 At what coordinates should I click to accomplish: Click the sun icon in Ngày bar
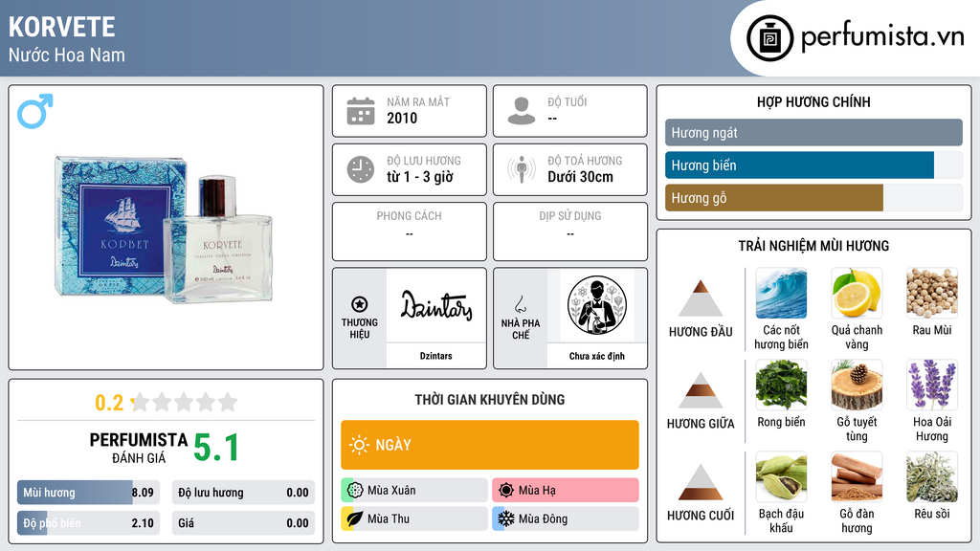click(360, 445)
